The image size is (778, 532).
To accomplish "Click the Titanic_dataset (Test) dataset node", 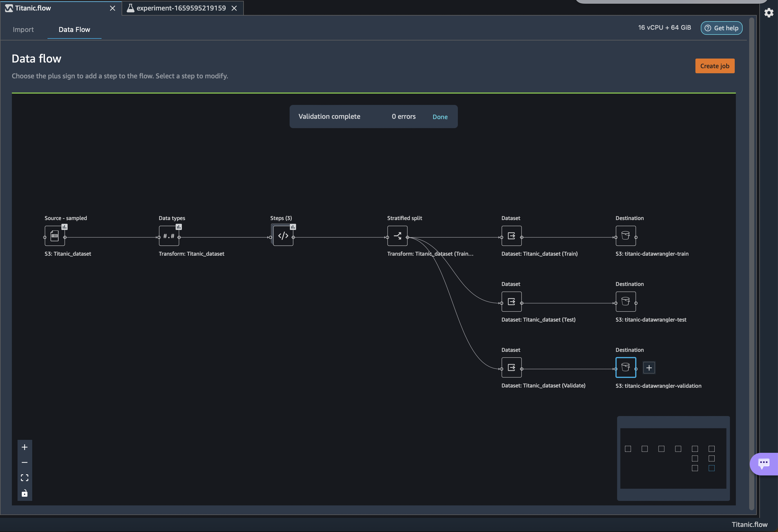I will (511, 302).
